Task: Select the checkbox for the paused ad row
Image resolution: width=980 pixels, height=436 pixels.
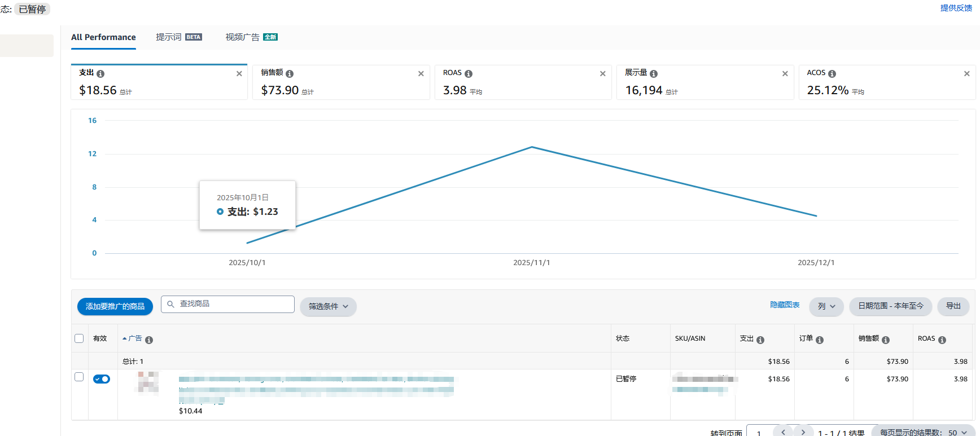Action: click(x=79, y=377)
